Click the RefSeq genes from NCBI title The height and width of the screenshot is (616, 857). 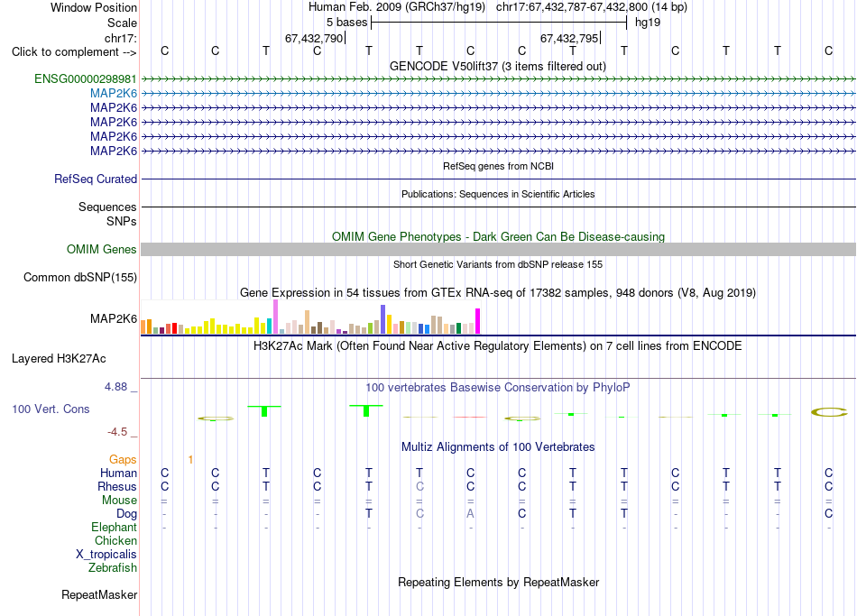[x=498, y=166]
